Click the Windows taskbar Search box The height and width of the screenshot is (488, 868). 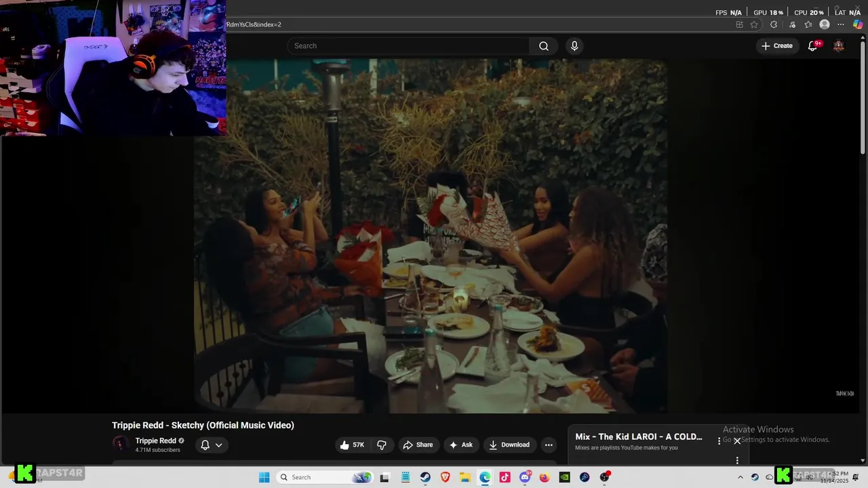point(324,477)
